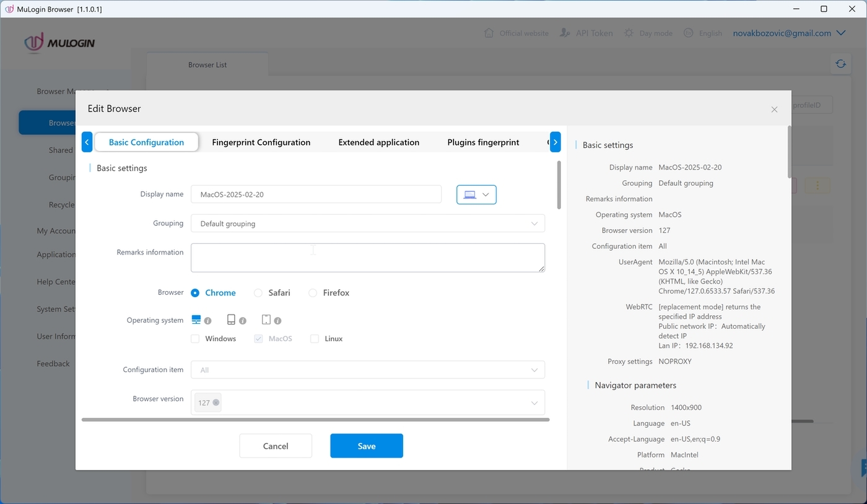
Task: Click the info icon beside the desktop OS icon
Action: 208,321
